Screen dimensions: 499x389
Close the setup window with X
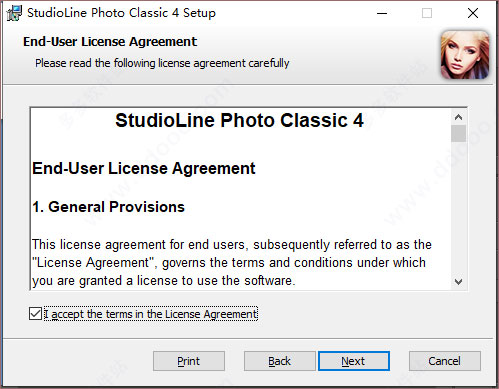point(473,13)
